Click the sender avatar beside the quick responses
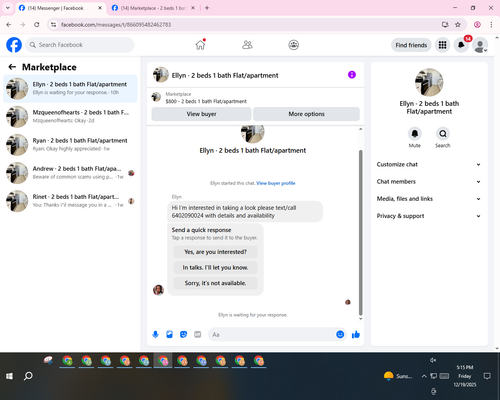 [x=158, y=290]
